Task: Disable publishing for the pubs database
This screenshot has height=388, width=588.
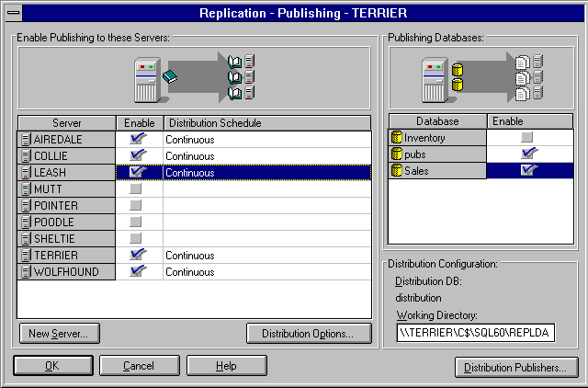Action: pyautogui.click(x=527, y=154)
